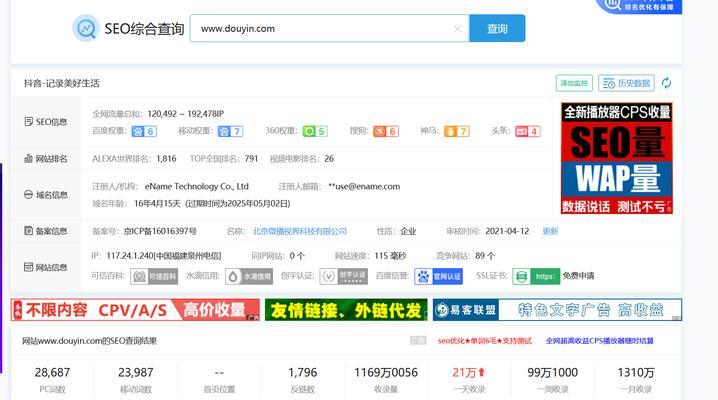Image resolution: width=718 pixels, height=400 pixels.
Task: Click the 备案信息 row icon
Action: tap(28, 231)
